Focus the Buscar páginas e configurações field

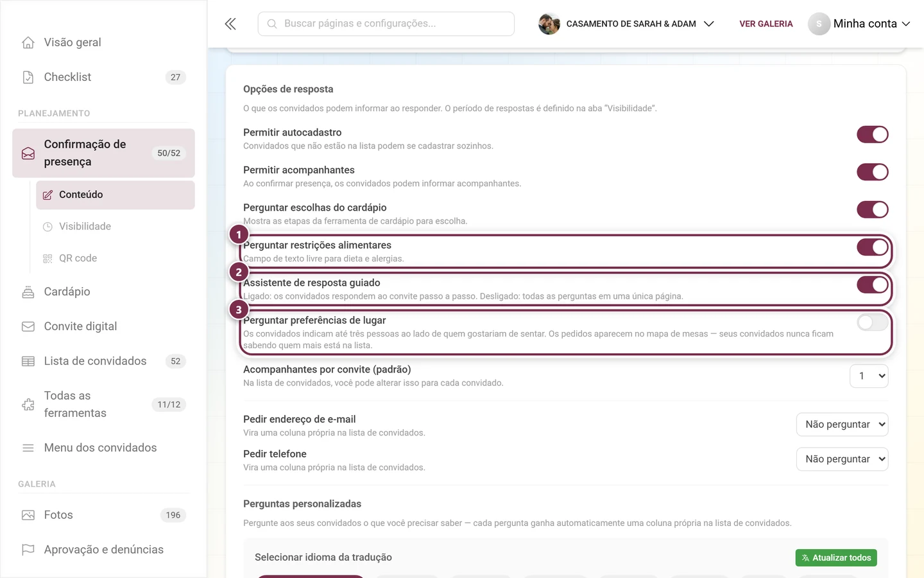[x=386, y=24]
